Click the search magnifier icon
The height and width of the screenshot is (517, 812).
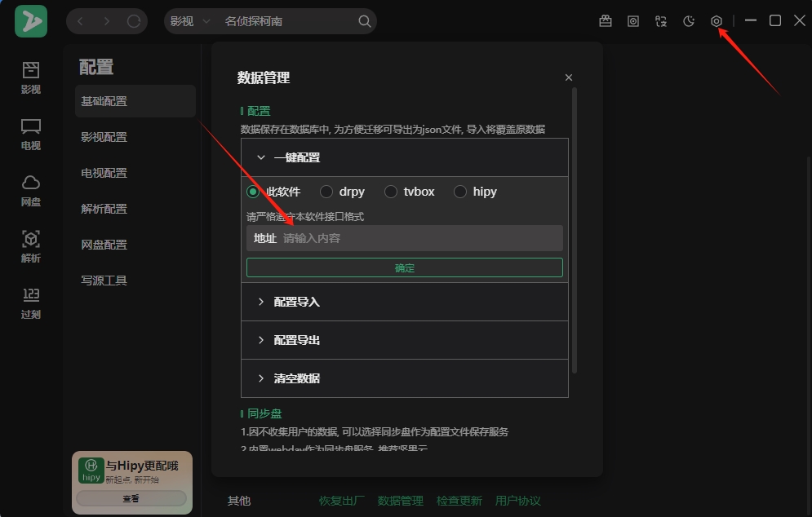(365, 21)
